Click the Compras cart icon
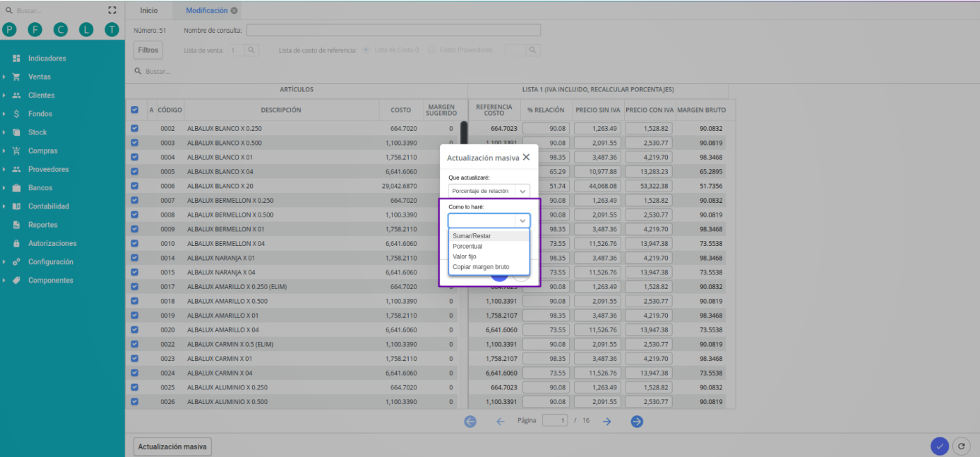 coord(17,150)
